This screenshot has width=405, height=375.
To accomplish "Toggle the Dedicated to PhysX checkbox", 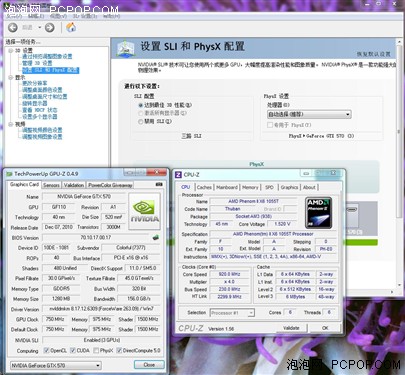I will [x=270, y=125].
